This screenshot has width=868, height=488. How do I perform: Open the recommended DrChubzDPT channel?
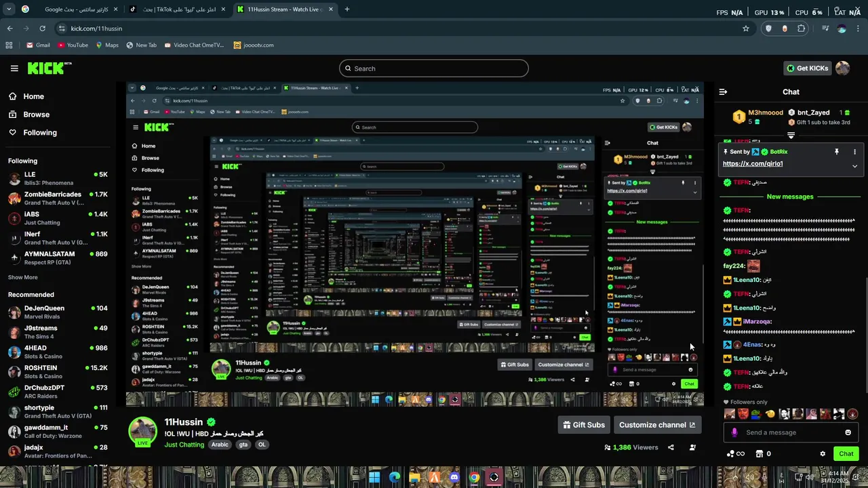pos(58,392)
